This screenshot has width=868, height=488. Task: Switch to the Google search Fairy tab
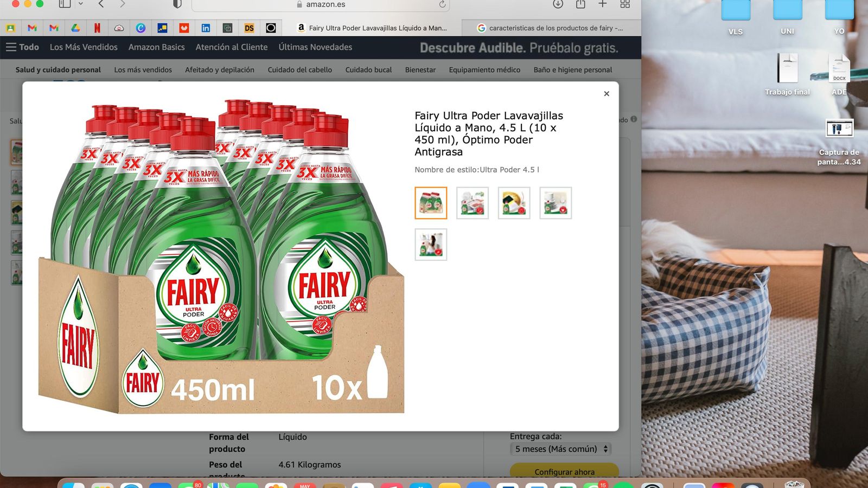pos(550,28)
